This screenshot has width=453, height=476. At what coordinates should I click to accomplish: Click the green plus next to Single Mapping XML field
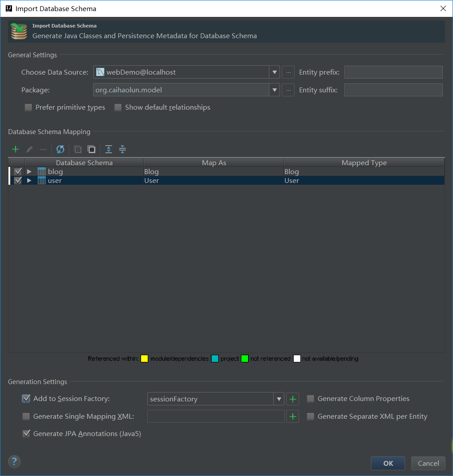pyautogui.click(x=293, y=416)
